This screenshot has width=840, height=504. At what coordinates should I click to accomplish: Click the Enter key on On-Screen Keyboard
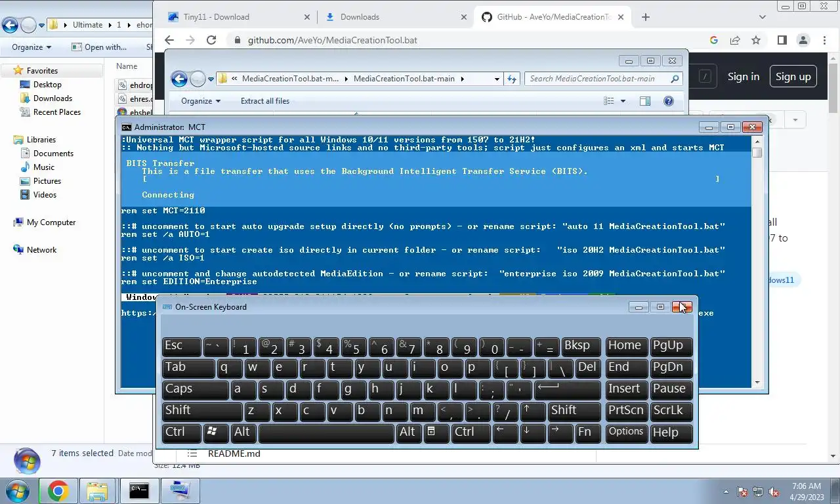(x=568, y=388)
